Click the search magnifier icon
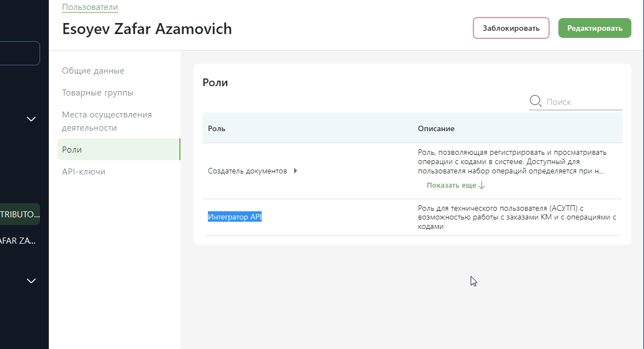644x349 pixels. [x=535, y=101]
